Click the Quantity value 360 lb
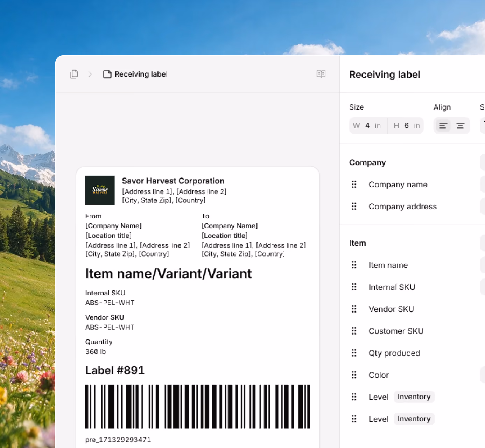This screenshot has width=485, height=448. [x=96, y=352]
